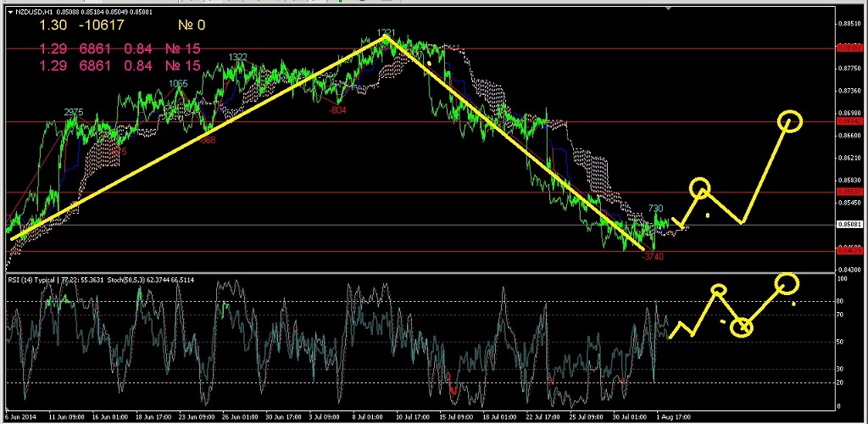This screenshot has height=424, width=868.
Task: Select the 11 Jun 09:00 time axis label
Action: coord(64,418)
